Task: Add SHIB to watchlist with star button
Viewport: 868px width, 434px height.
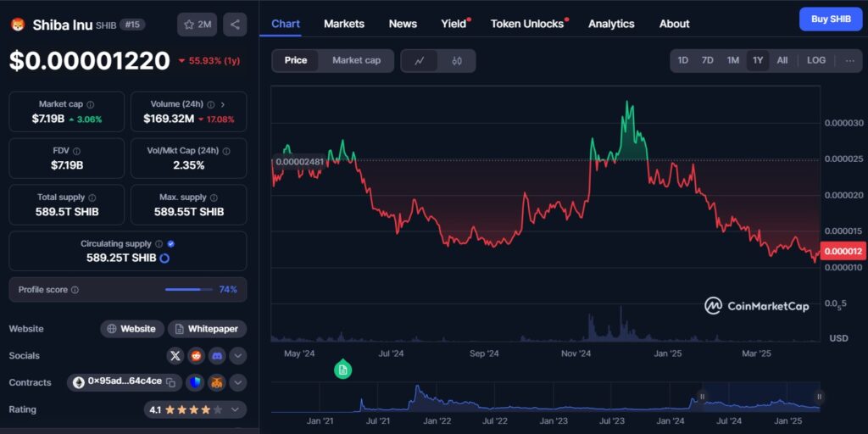Action: [x=197, y=25]
